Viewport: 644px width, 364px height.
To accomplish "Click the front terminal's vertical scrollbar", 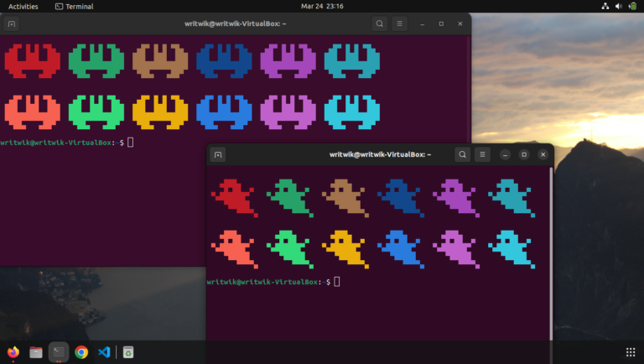I will [551, 252].
